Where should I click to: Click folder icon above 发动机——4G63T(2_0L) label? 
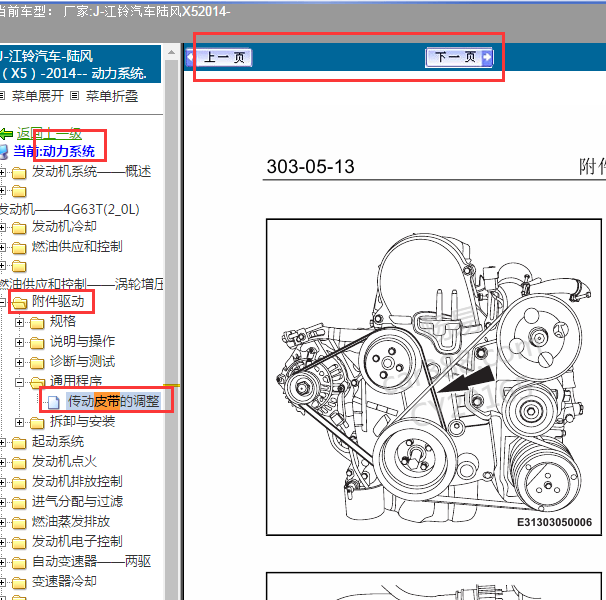pyautogui.click(x=19, y=191)
